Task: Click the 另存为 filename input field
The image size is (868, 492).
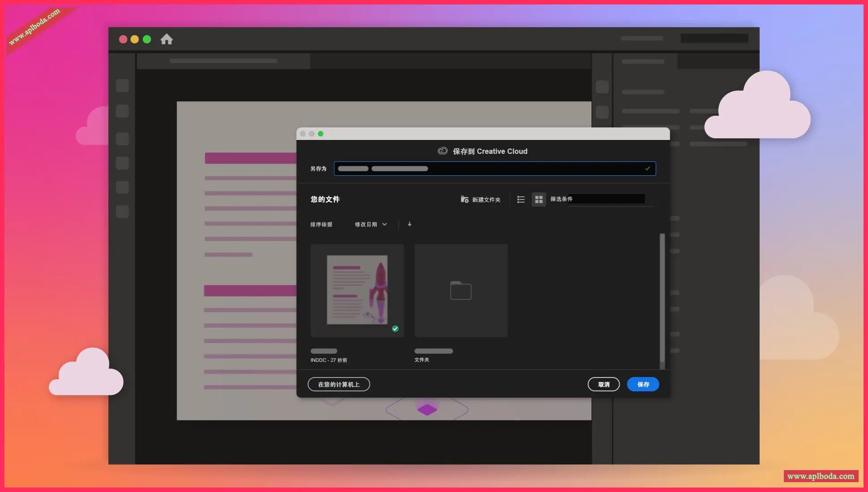Action: tap(492, 169)
